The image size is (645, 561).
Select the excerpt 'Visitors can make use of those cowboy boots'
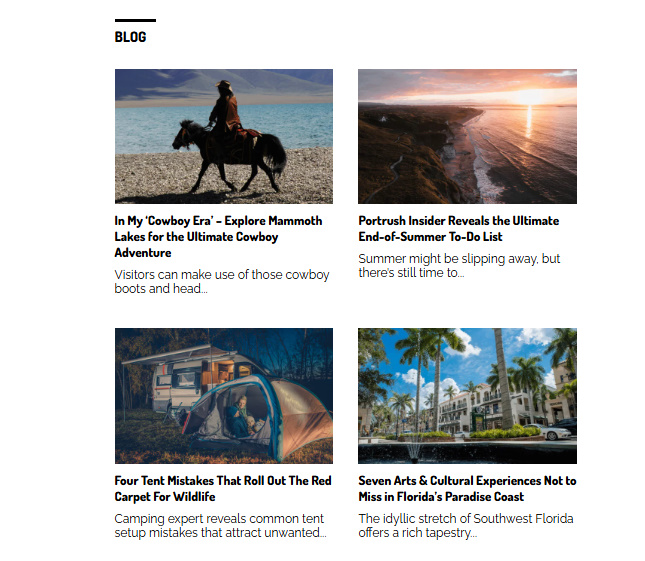click(x=222, y=281)
